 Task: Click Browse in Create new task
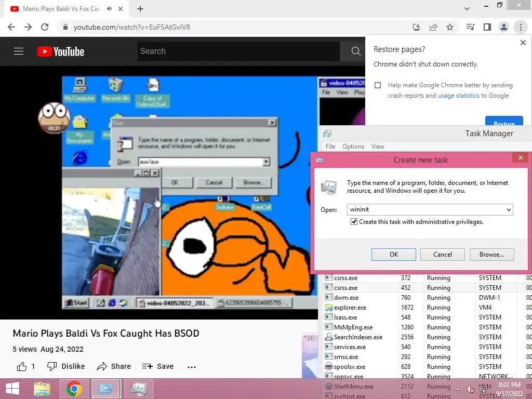pos(491,255)
